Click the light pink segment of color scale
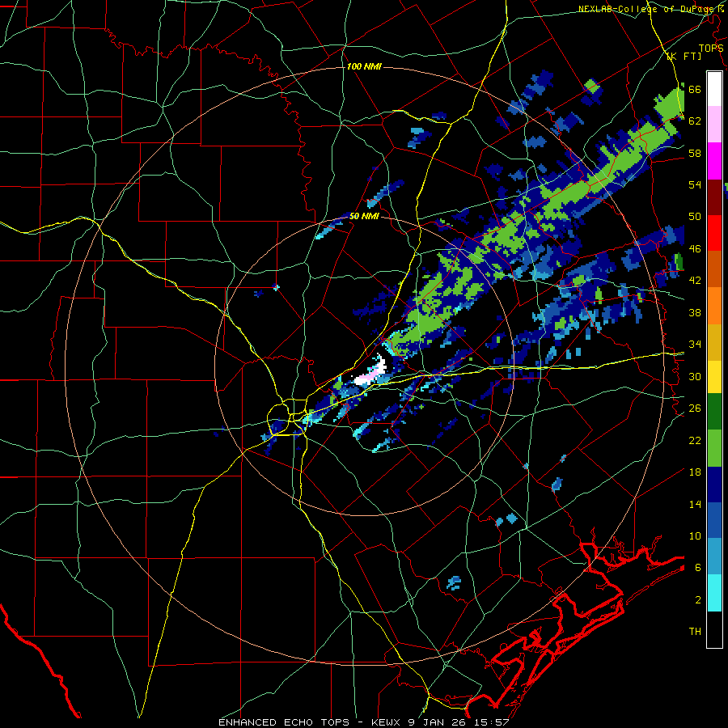728x728 pixels. [714, 124]
